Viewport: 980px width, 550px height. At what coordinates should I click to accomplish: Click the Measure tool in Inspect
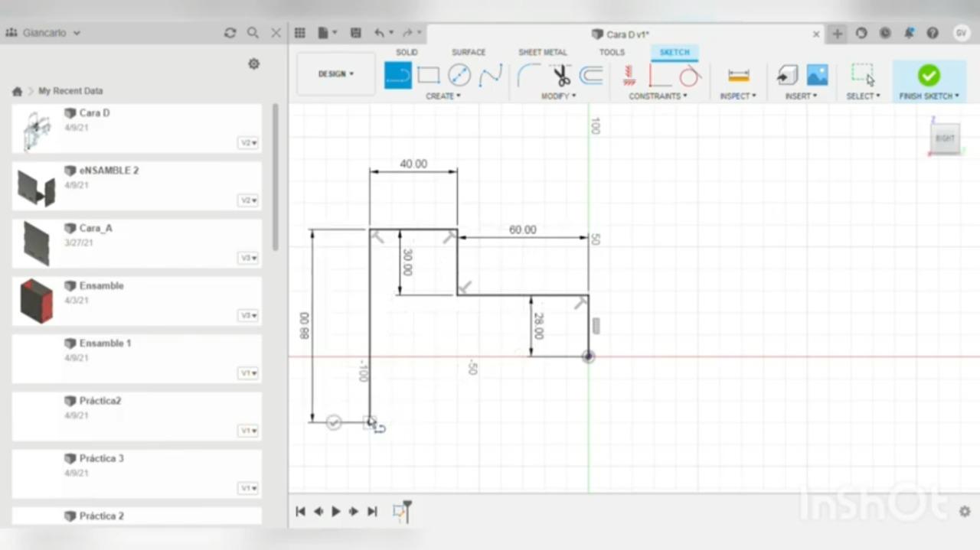click(738, 75)
